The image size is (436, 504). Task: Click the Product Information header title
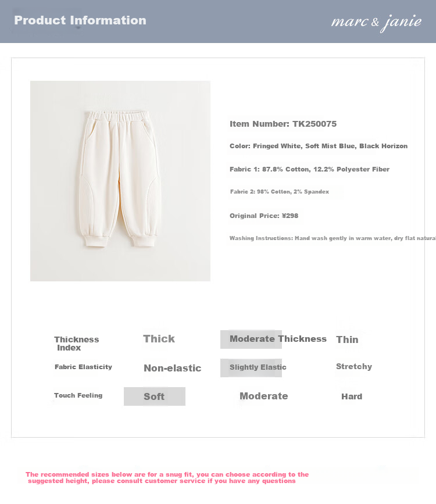tap(80, 20)
